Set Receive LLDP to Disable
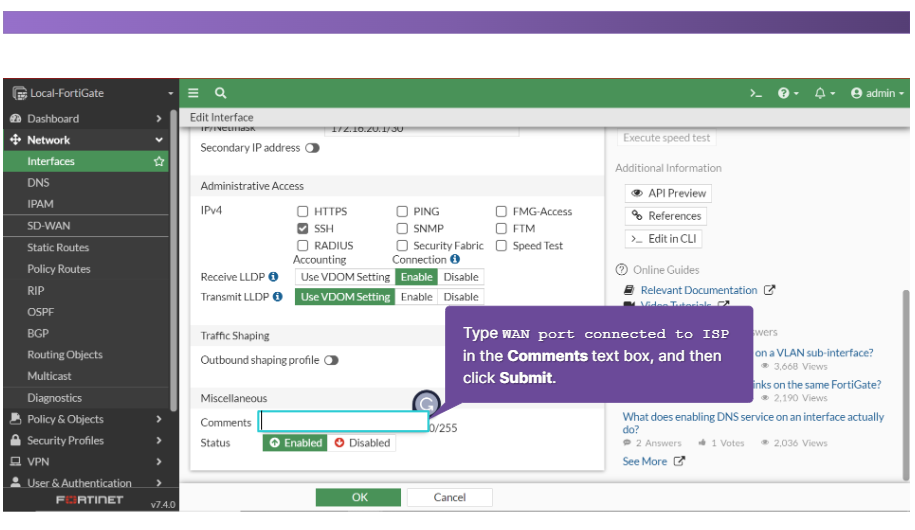Viewport: 915px width, 530px height. (460, 277)
